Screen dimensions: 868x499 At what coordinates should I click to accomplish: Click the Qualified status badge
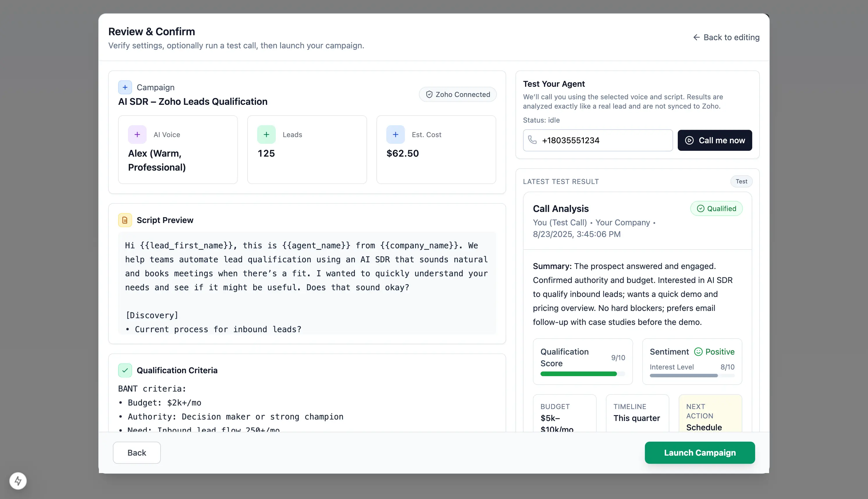point(716,208)
